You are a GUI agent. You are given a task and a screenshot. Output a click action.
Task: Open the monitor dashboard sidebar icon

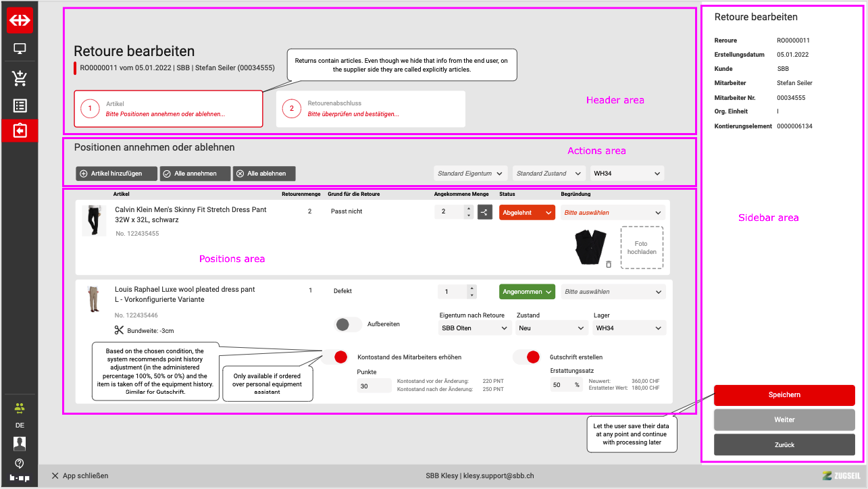click(20, 49)
